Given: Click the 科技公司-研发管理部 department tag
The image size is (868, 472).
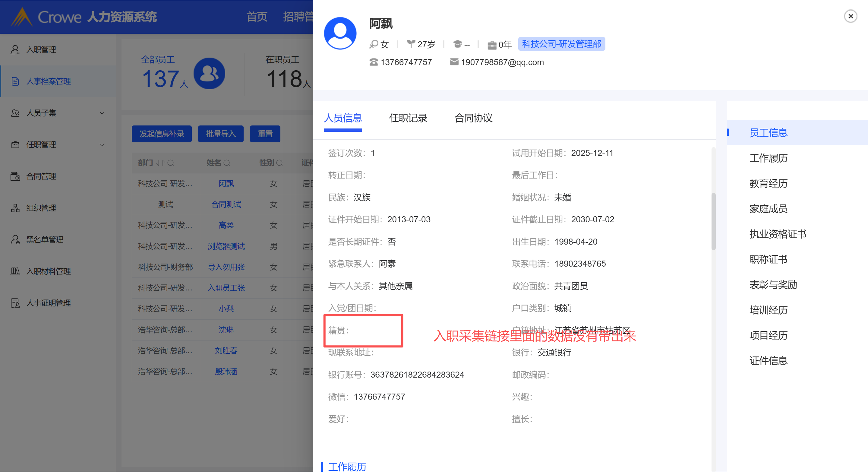Looking at the screenshot, I should (561, 44).
